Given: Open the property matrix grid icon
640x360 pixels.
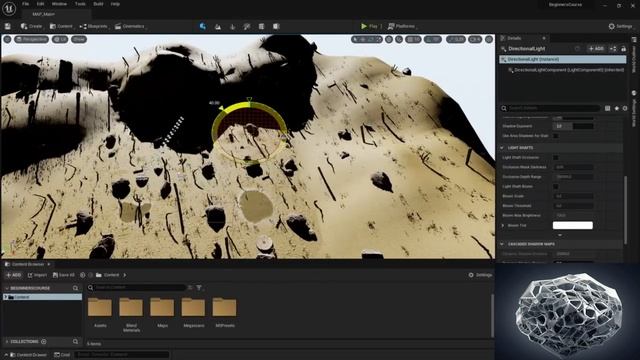Looking at the screenshot, I should (x=607, y=108).
